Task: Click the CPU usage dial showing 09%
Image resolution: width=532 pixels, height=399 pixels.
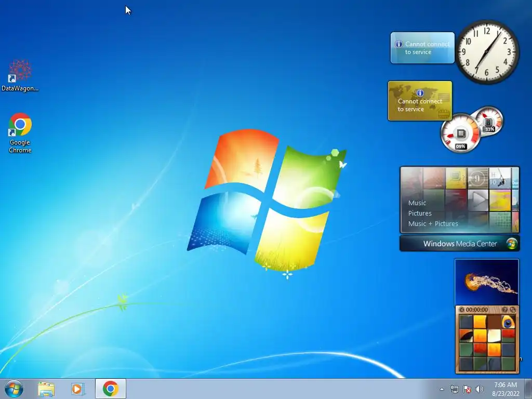Action: pos(460,134)
